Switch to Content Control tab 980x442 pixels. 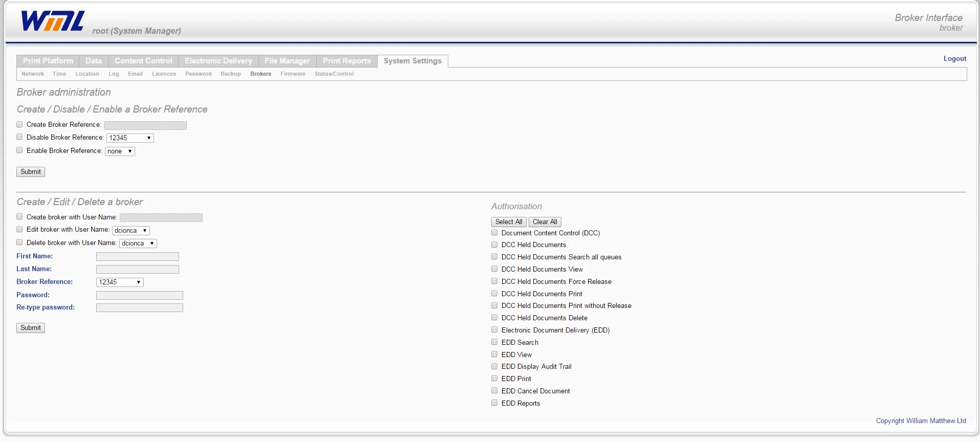[x=143, y=61]
